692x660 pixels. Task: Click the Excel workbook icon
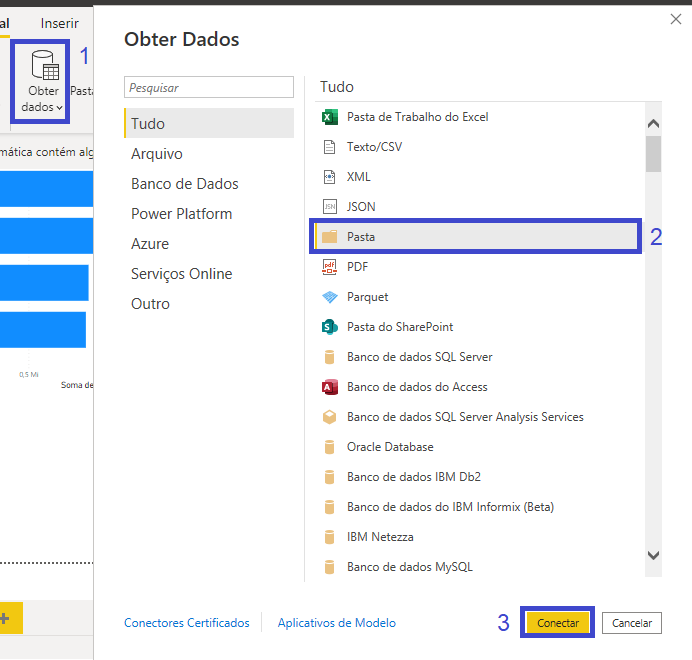click(x=330, y=117)
